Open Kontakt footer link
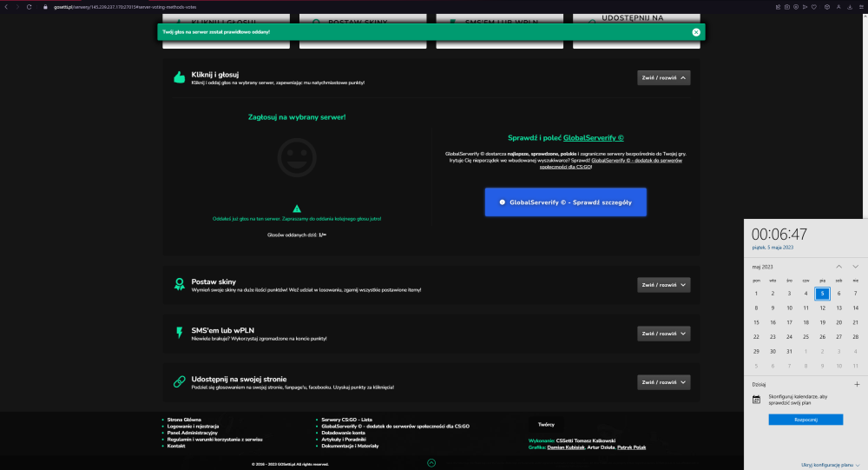 point(176,447)
